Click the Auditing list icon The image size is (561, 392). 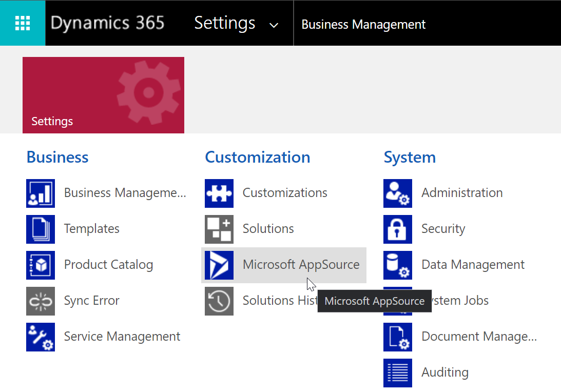397,373
